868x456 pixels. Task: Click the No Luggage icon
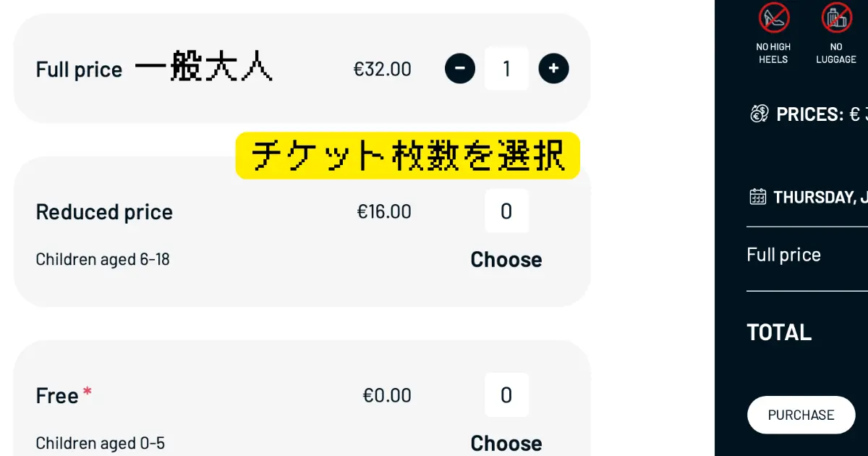[x=837, y=17]
